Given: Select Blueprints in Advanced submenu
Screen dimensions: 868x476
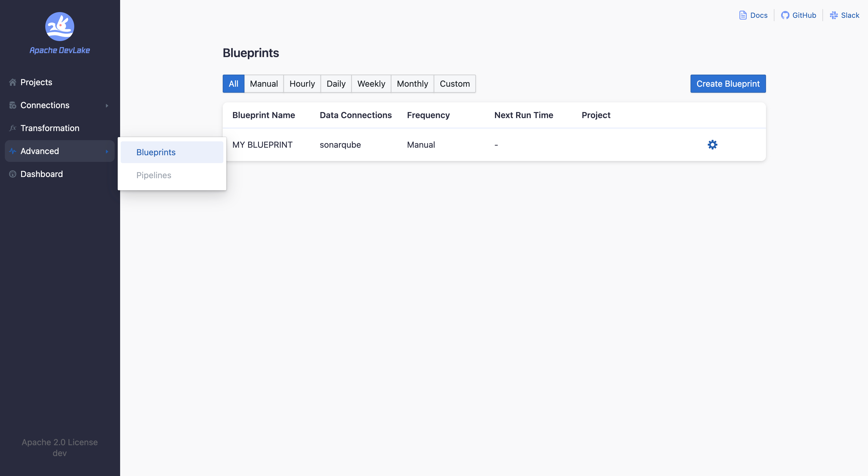Looking at the screenshot, I should point(156,152).
